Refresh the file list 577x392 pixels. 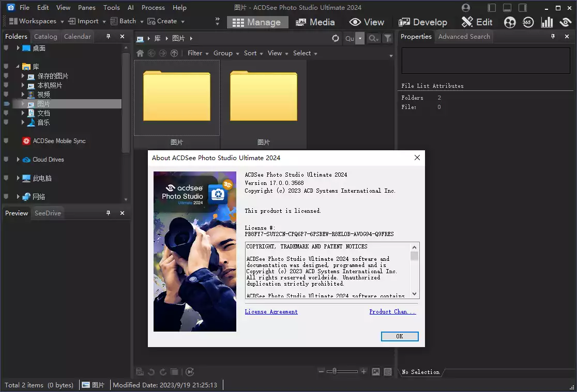(335, 38)
